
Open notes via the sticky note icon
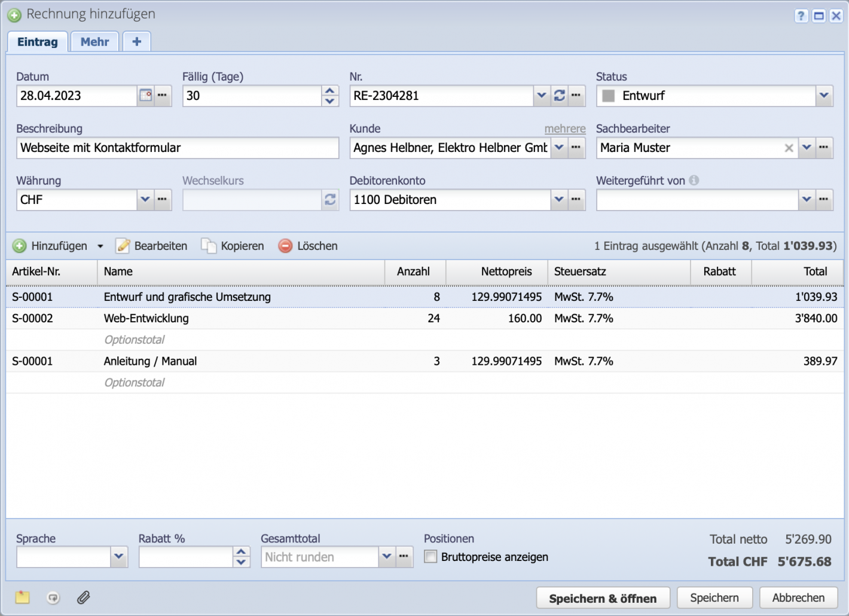pyautogui.click(x=22, y=597)
